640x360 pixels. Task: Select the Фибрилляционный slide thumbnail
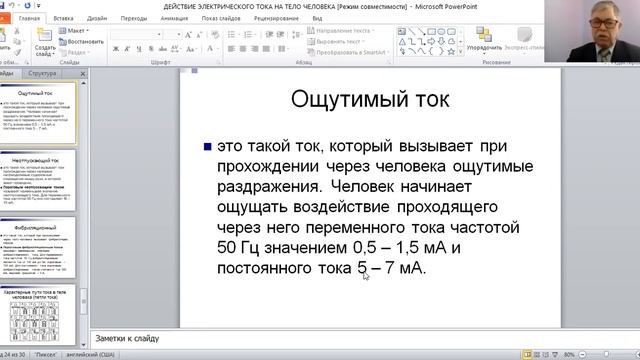coord(38,248)
